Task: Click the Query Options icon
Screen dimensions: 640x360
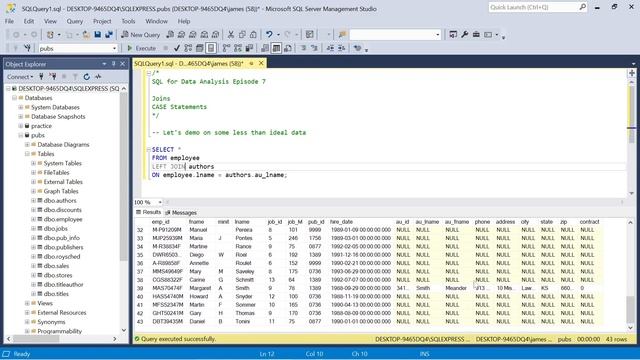Action: pyautogui.click(x=200, y=48)
